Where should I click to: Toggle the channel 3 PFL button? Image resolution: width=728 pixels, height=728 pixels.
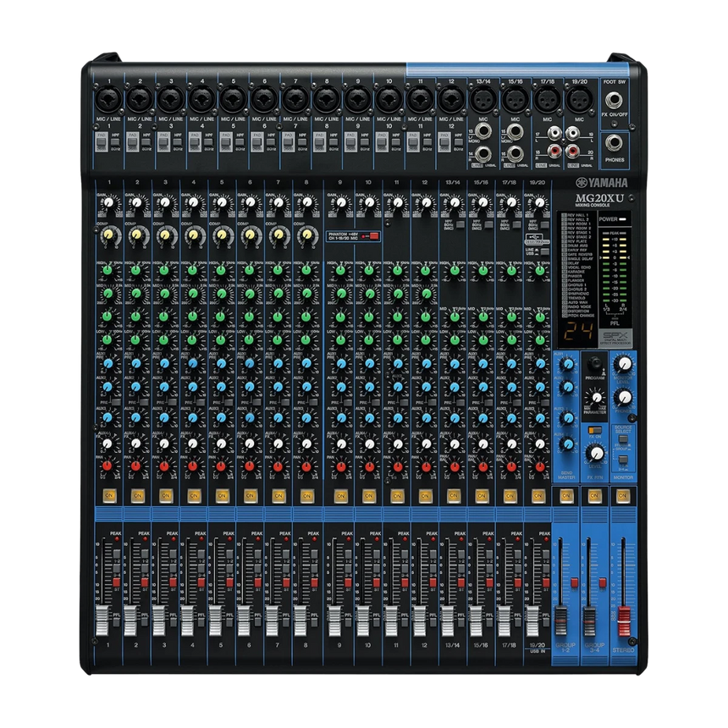coord(174,621)
